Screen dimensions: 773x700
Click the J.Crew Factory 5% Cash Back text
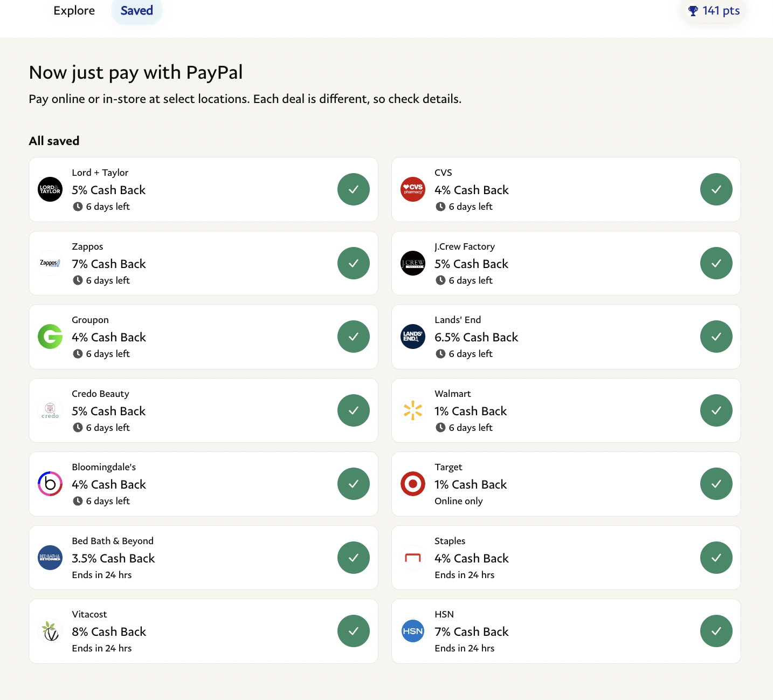[472, 264]
